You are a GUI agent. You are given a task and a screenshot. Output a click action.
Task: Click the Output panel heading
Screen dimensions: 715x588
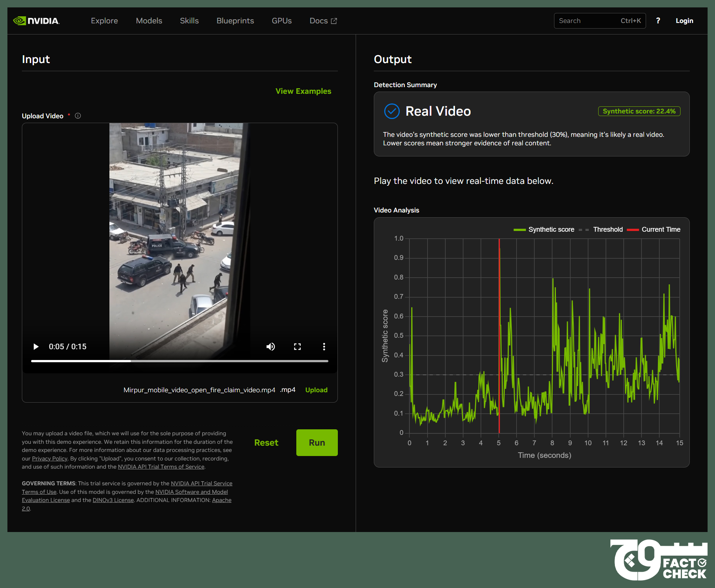click(393, 59)
